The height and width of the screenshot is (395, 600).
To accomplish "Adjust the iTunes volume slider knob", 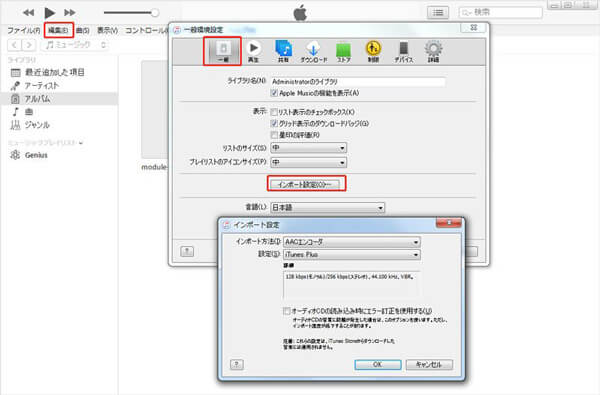I will (x=155, y=13).
